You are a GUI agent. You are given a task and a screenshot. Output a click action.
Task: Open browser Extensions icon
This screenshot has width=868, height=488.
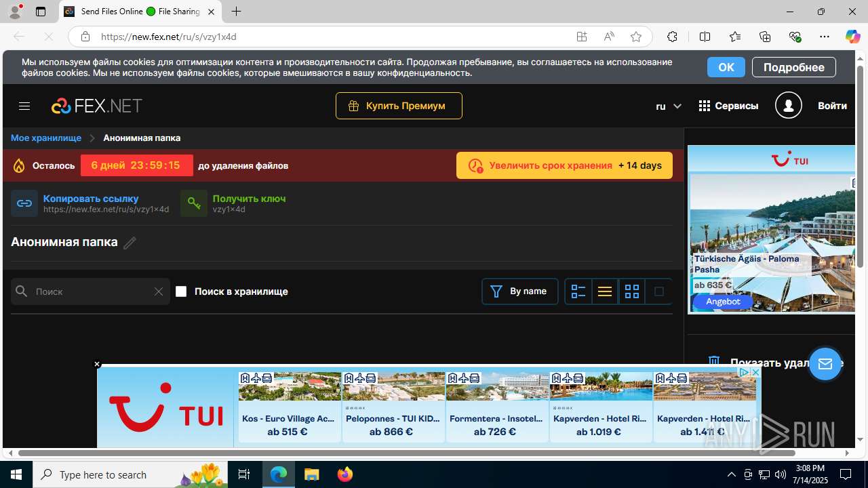pyautogui.click(x=672, y=37)
